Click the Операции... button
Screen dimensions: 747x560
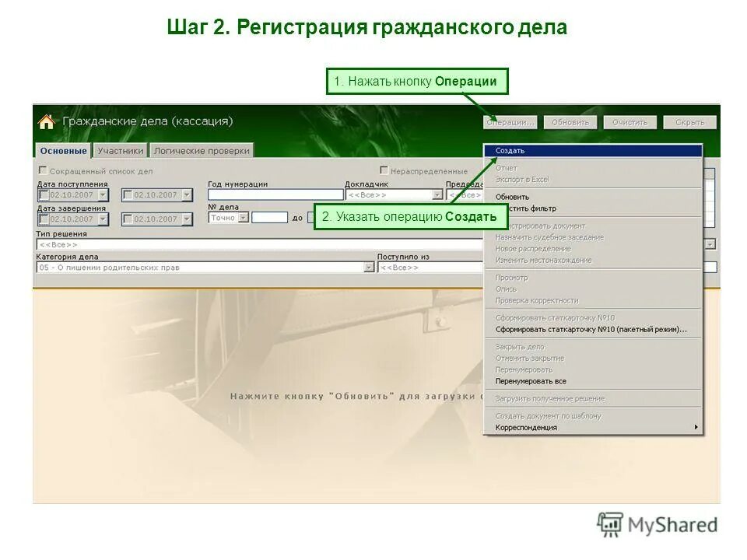click(510, 122)
